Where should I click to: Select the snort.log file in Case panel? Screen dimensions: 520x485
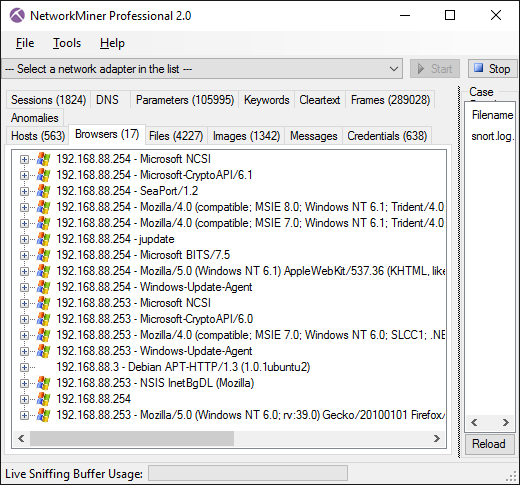(x=493, y=136)
